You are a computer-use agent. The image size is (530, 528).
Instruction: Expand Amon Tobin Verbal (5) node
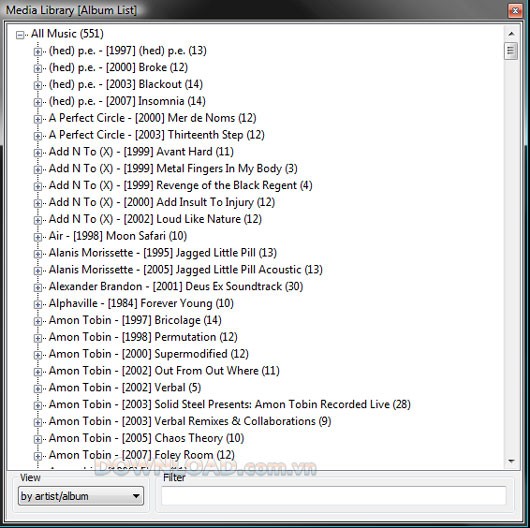pyautogui.click(x=38, y=388)
